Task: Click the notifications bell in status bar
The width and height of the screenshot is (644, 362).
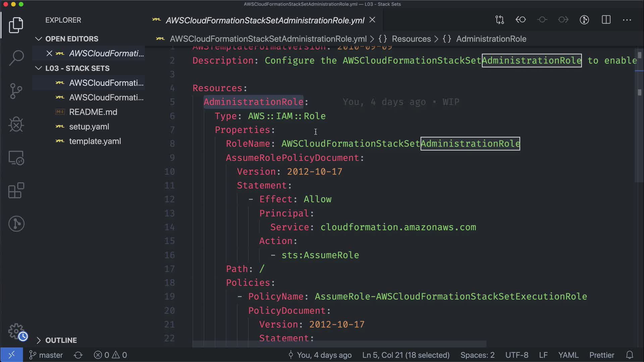Action: (630, 355)
